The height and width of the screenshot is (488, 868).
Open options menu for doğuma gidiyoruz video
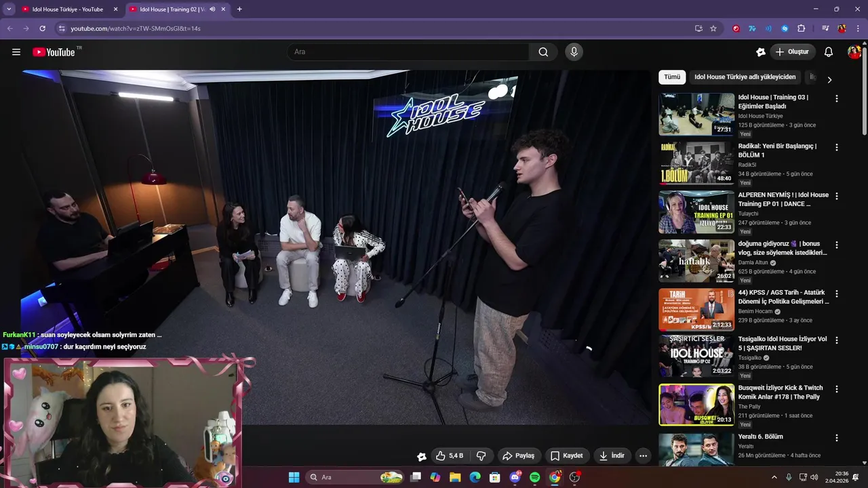[x=836, y=245]
